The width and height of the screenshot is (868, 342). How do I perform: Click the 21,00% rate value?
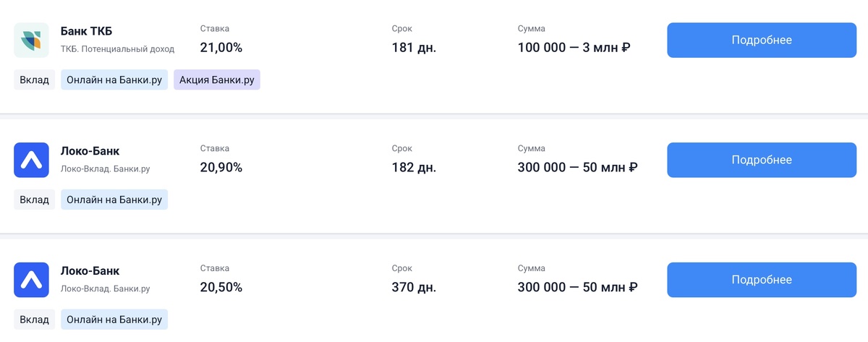point(221,48)
